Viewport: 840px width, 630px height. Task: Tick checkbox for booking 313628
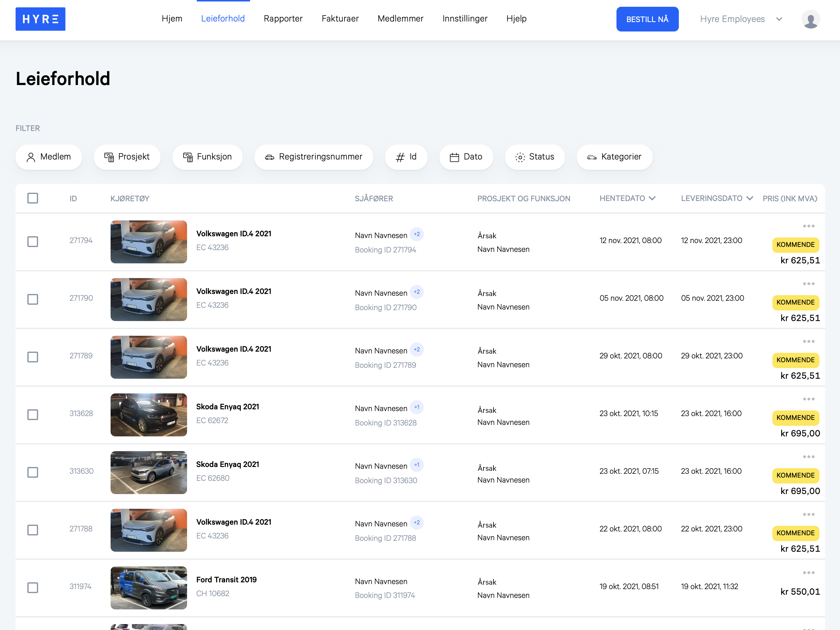point(33,415)
